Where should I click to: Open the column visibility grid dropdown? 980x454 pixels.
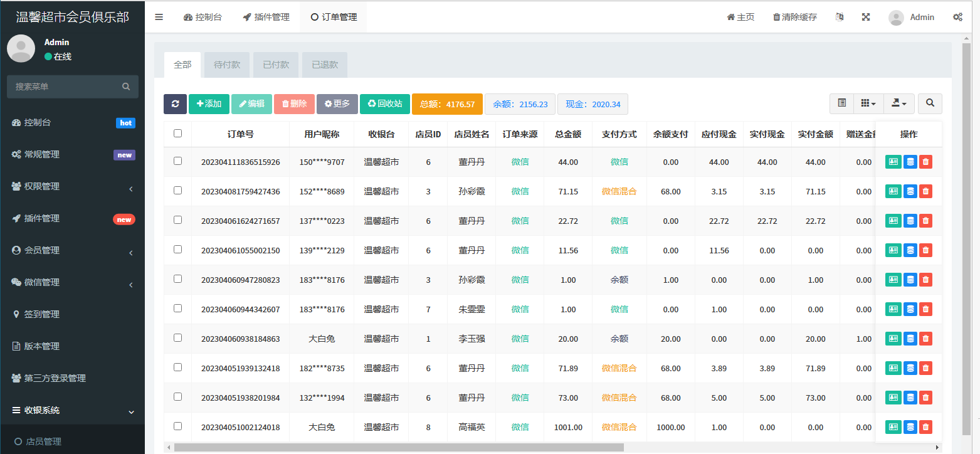[x=868, y=103]
